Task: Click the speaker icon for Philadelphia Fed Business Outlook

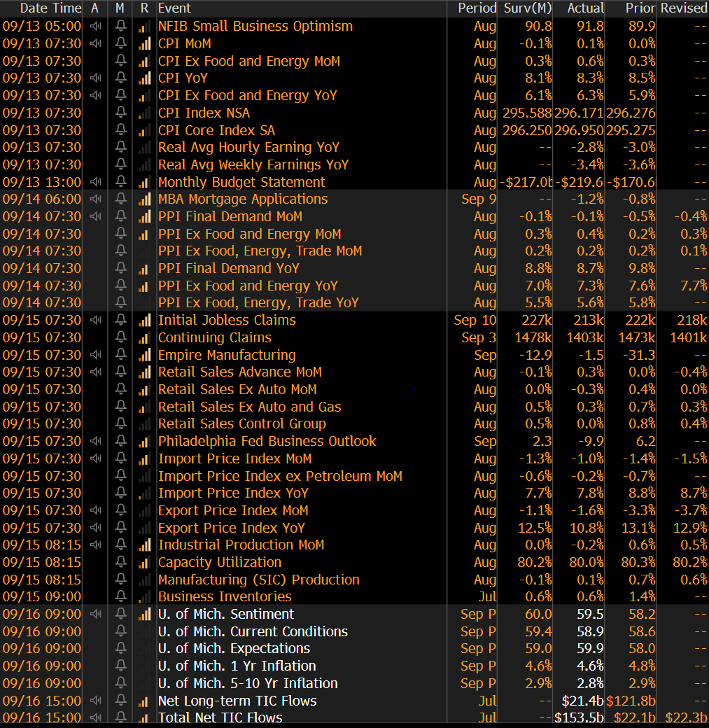Action: pos(95,442)
